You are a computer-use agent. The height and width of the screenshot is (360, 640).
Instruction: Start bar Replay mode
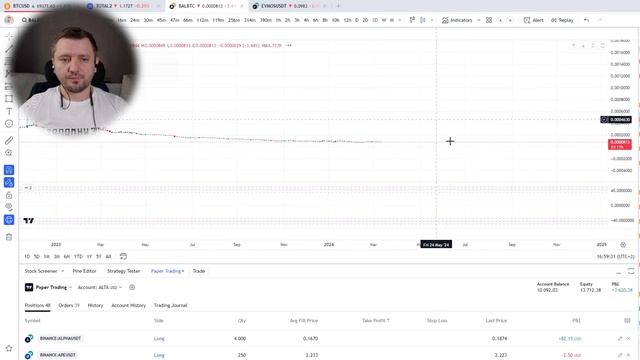tap(562, 20)
